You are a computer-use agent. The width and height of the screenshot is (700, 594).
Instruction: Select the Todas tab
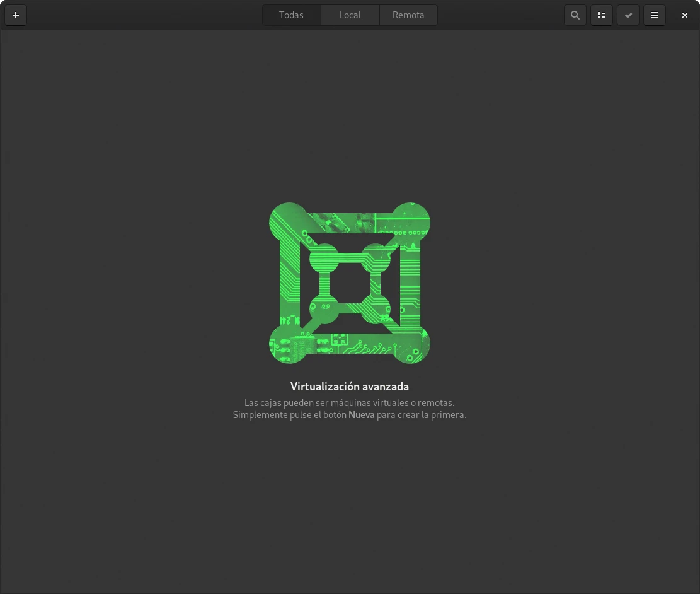click(x=291, y=15)
